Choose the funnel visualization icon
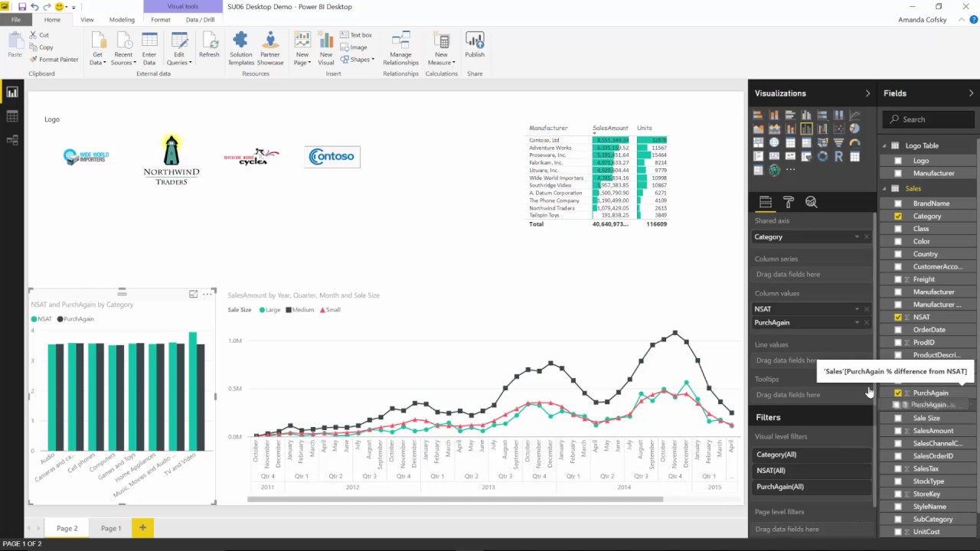 [x=839, y=142]
